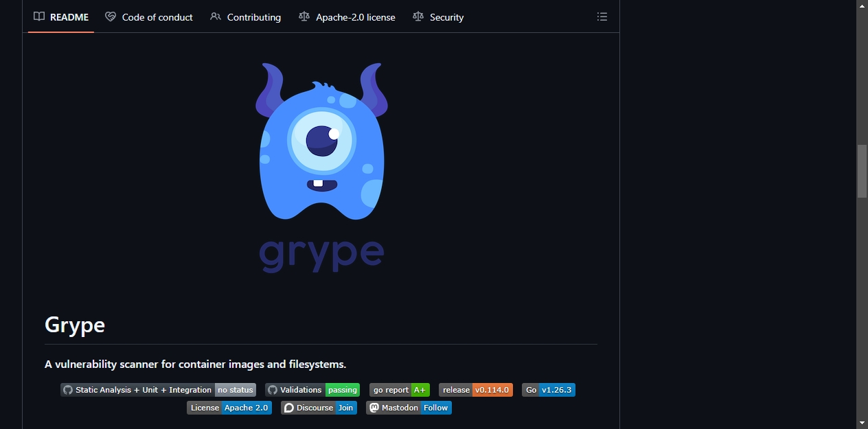Click the Mastodon logo icon
The image size is (868, 429).
tap(374, 408)
